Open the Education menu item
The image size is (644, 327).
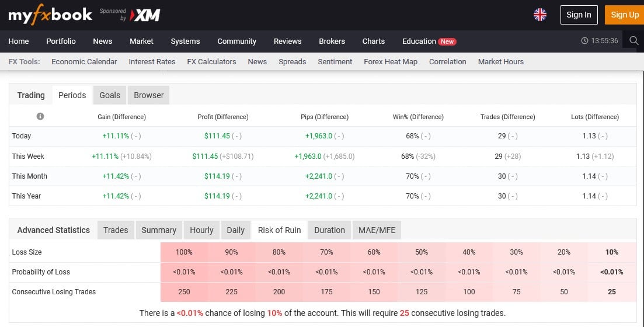pos(419,41)
